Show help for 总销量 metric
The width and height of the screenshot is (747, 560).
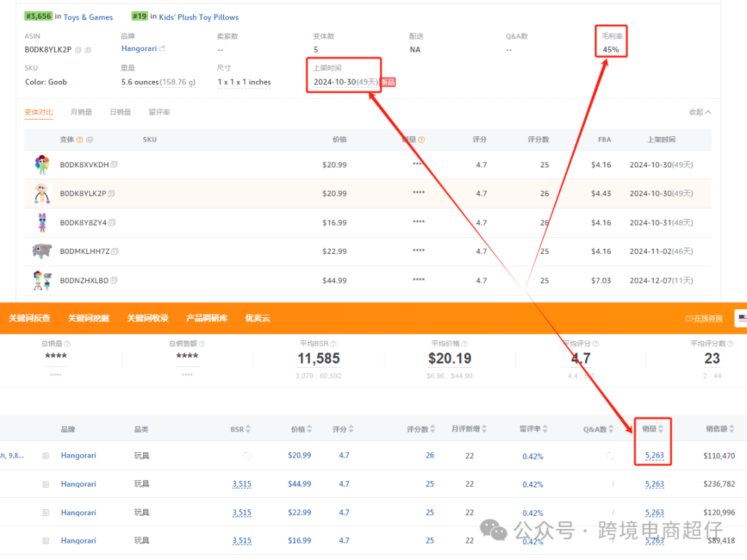(67, 344)
